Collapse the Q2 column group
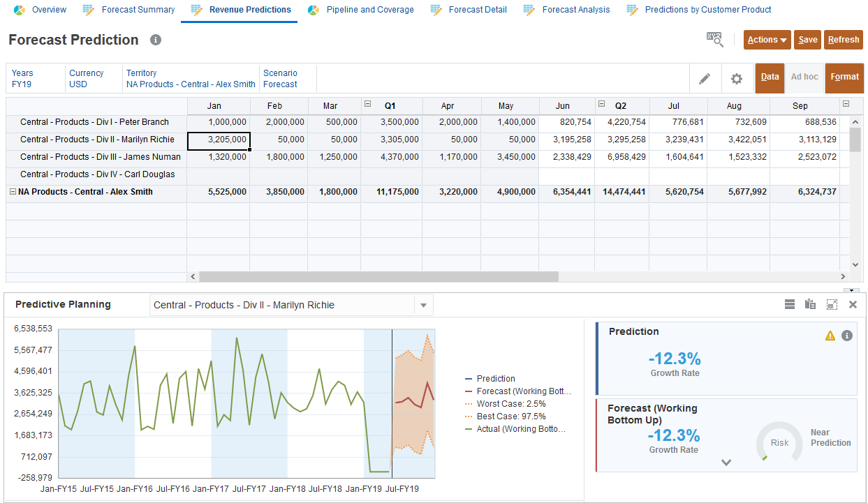The width and height of the screenshot is (868, 503). coord(601,105)
